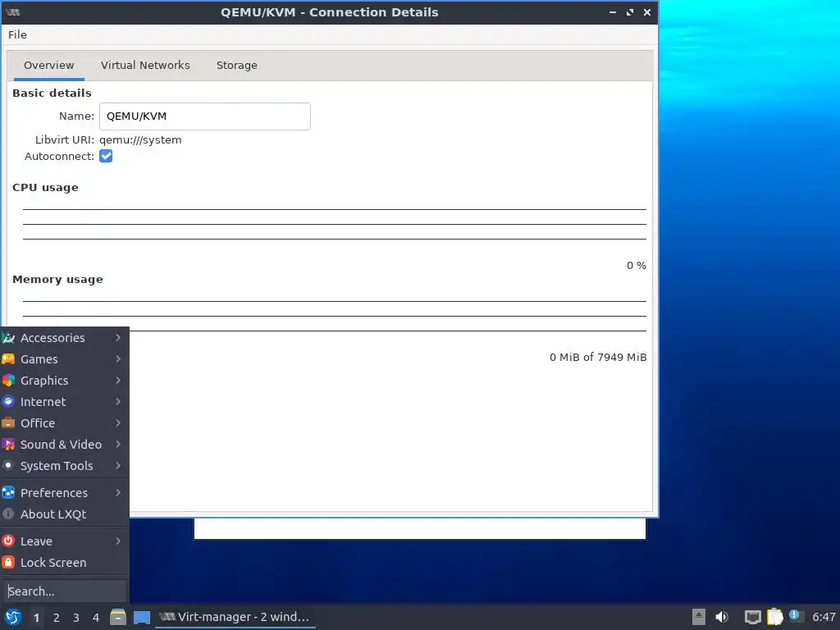The image size is (840, 630).
Task: Click the removable media eject tray icon
Action: tap(699, 617)
